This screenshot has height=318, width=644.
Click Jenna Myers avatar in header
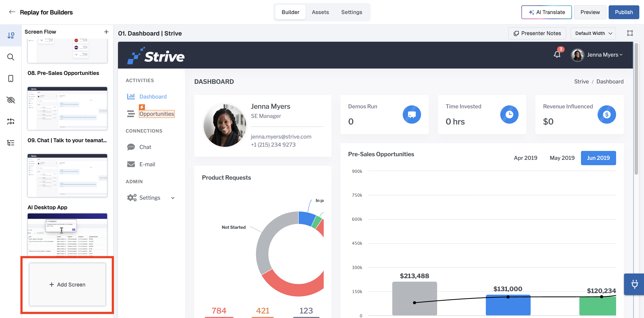coord(578,55)
